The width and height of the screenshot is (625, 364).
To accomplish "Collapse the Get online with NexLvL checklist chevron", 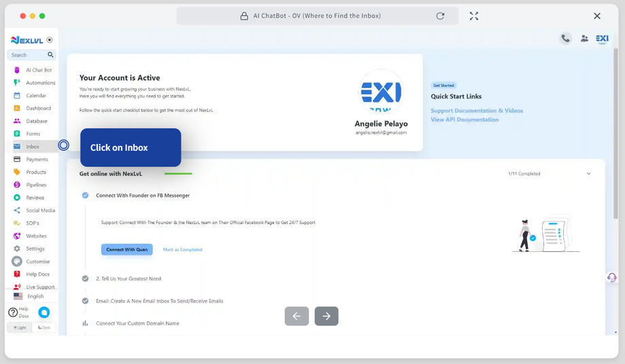I will (588, 174).
